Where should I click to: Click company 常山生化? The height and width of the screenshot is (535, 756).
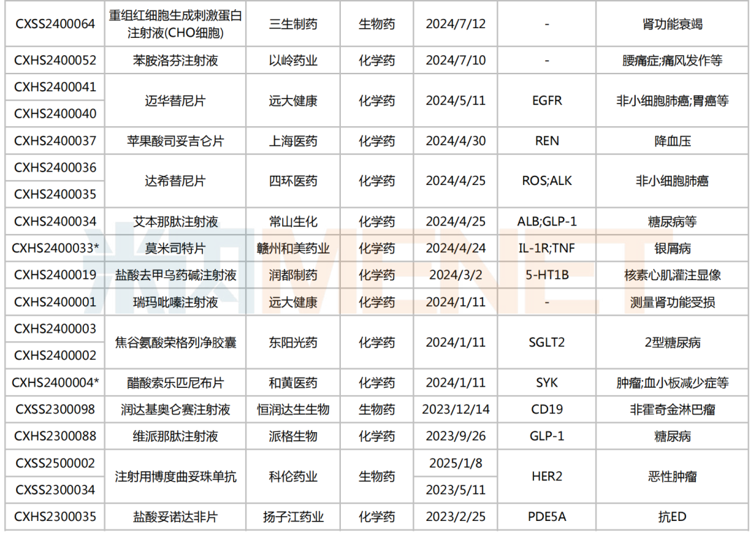coord(293,221)
